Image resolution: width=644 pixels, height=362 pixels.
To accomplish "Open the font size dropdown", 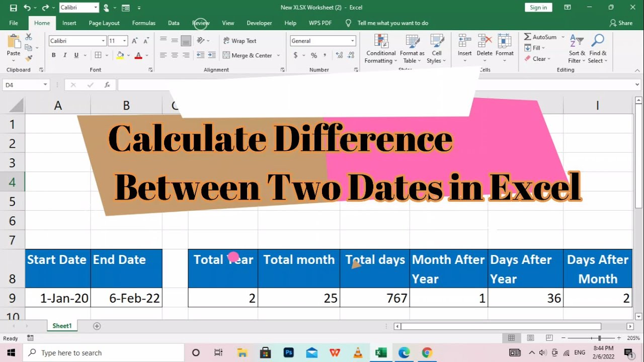I will [124, 41].
